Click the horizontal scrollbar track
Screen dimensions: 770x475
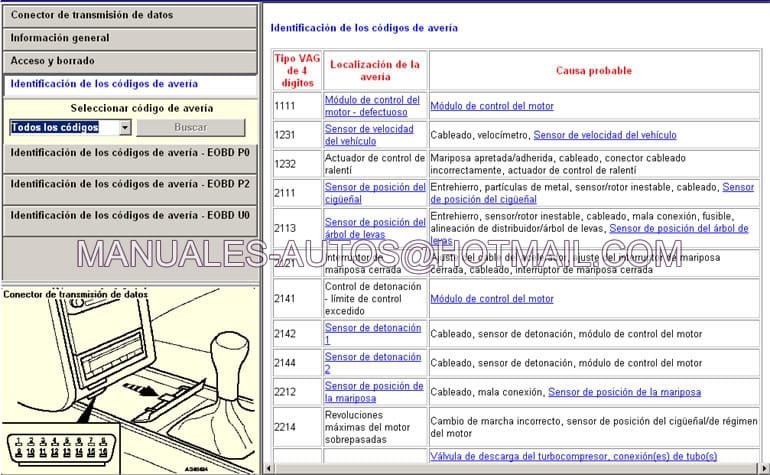[x=516, y=468]
